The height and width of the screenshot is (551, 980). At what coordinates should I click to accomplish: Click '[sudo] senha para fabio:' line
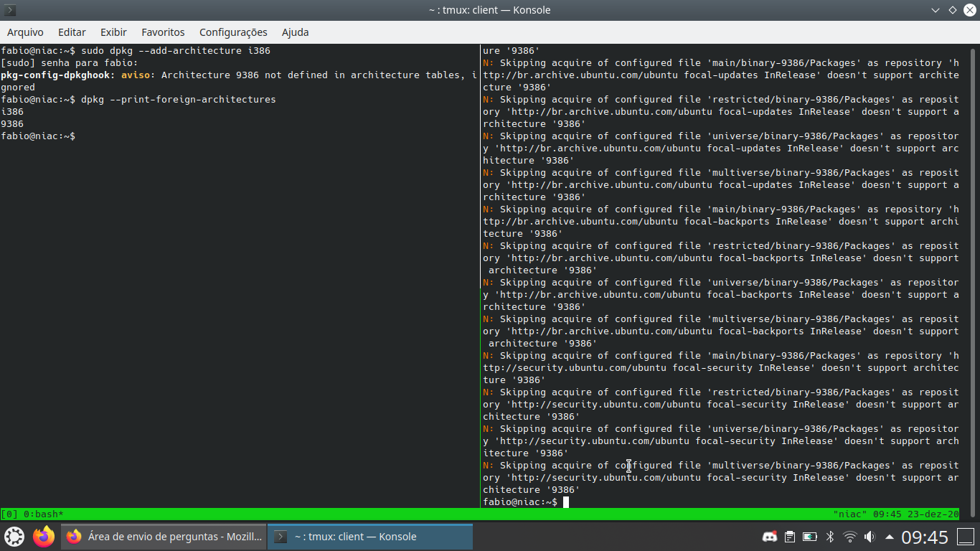pos(70,63)
